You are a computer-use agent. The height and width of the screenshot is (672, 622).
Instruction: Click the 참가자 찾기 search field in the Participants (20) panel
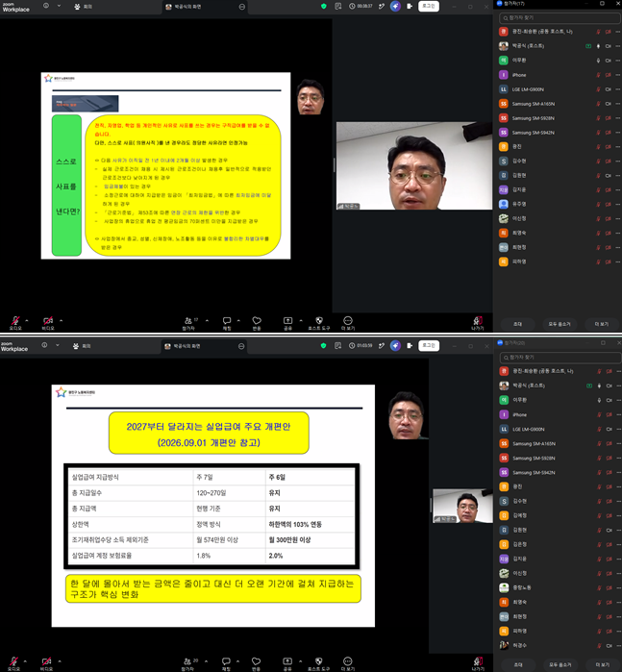click(x=560, y=357)
